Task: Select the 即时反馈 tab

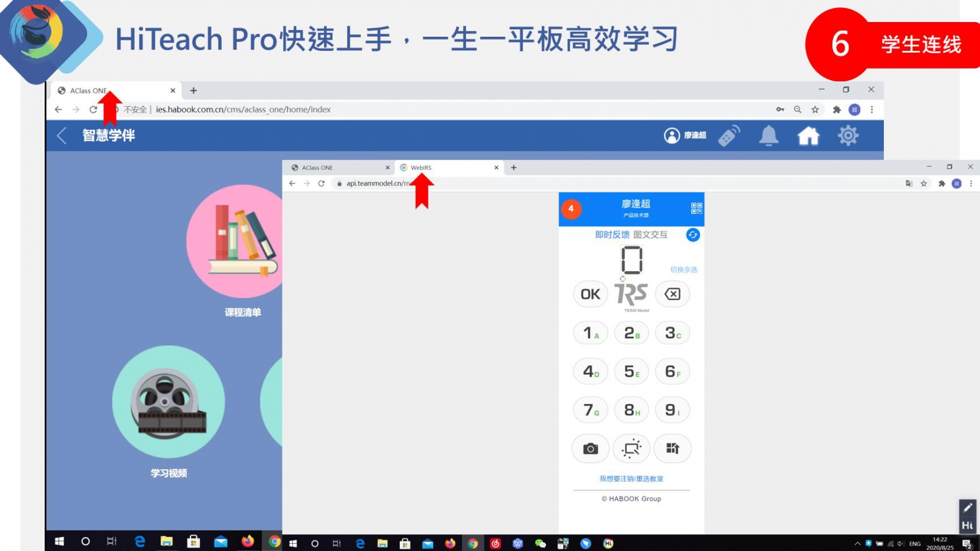Action: pyautogui.click(x=612, y=235)
